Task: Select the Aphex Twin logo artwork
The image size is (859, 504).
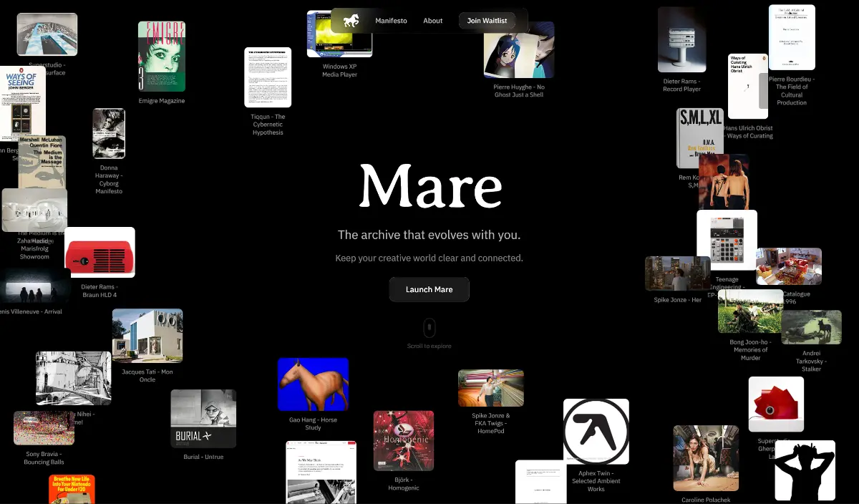Action: click(x=596, y=431)
